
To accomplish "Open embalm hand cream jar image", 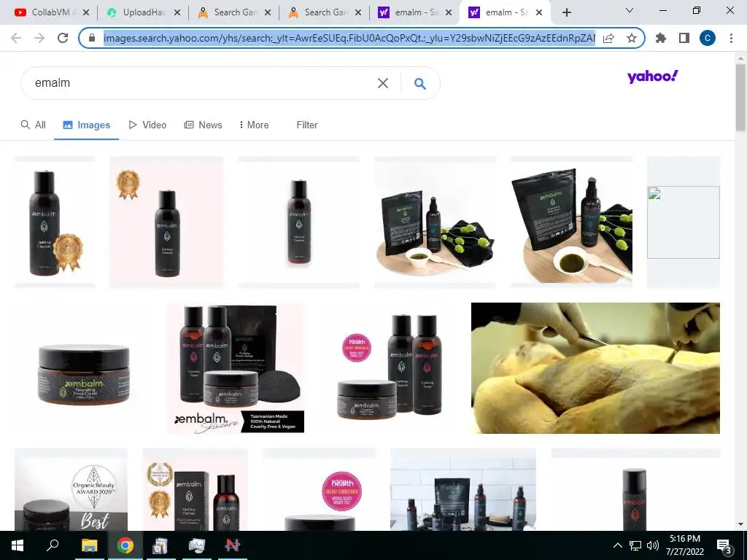I will click(83, 368).
